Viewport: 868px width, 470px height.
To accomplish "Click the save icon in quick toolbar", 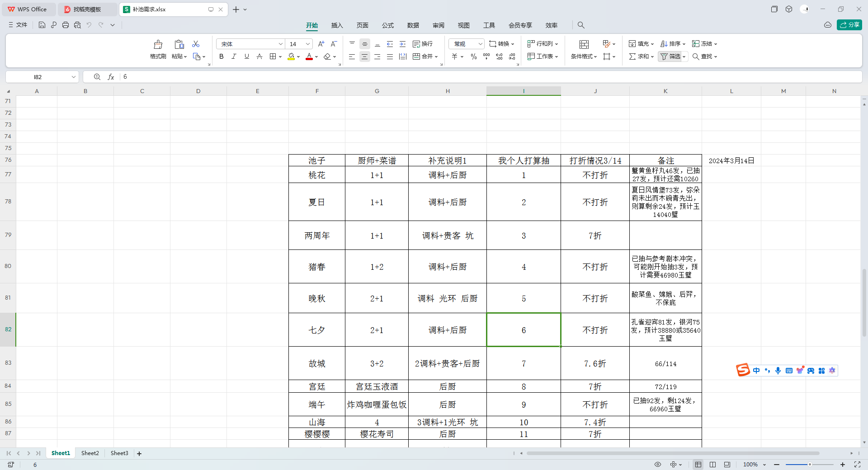I will [x=42, y=25].
